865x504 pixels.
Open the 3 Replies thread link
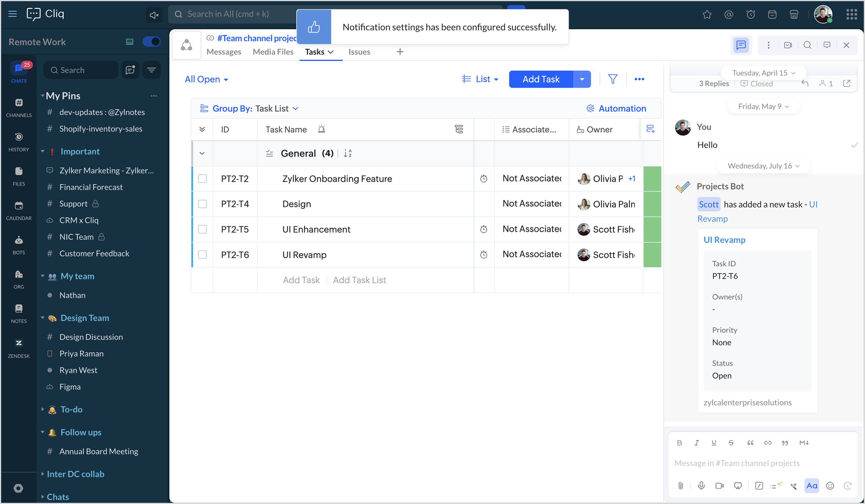tap(714, 84)
